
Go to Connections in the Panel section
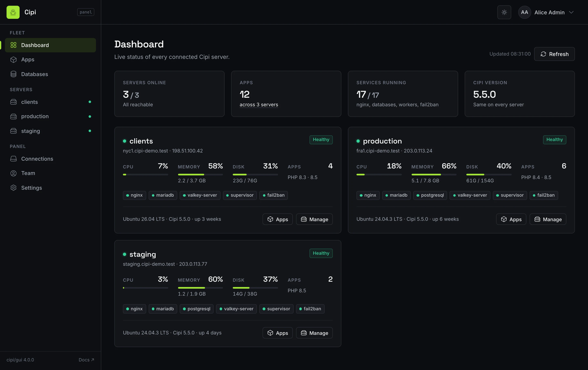click(50, 159)
